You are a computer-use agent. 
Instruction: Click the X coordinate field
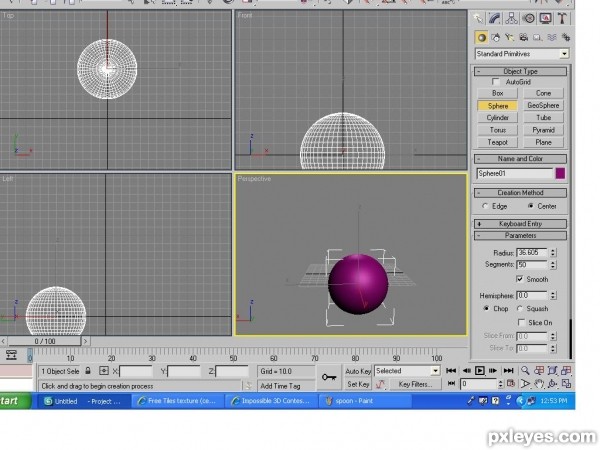click(136, 371)
